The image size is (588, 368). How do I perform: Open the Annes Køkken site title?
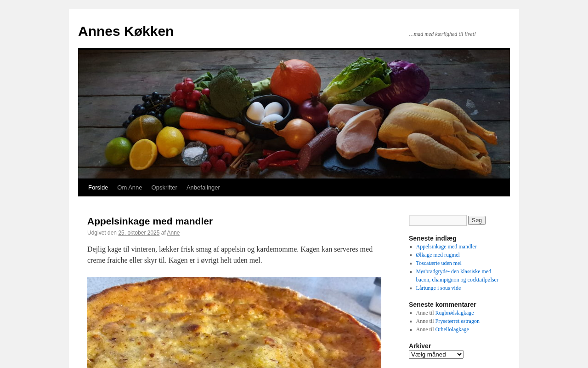point(126,31)
